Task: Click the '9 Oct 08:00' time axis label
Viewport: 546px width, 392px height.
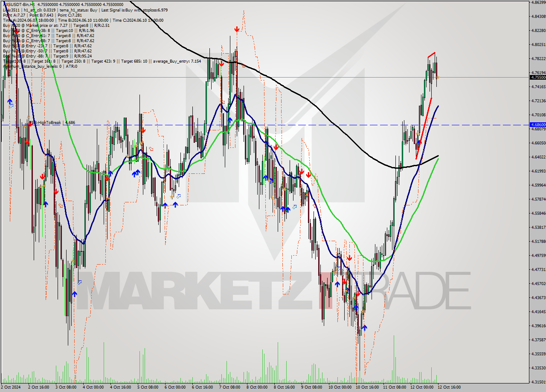Action: click(312, 387)
